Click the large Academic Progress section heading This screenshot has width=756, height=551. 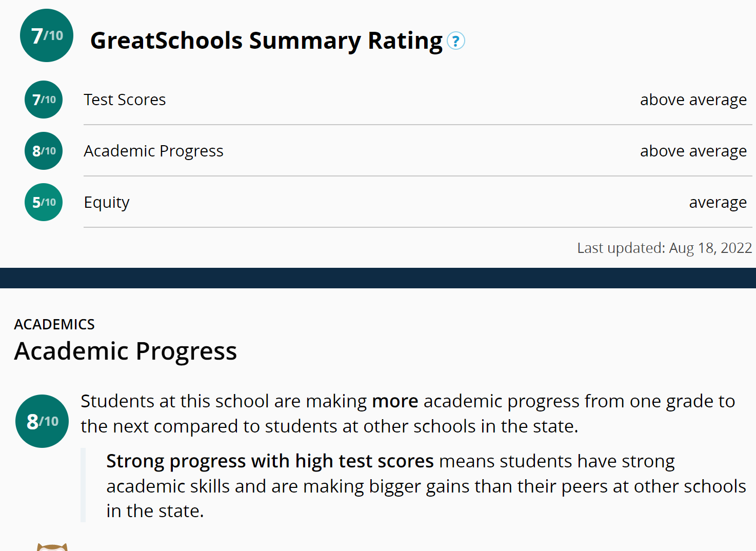click(x=126, y=351)
